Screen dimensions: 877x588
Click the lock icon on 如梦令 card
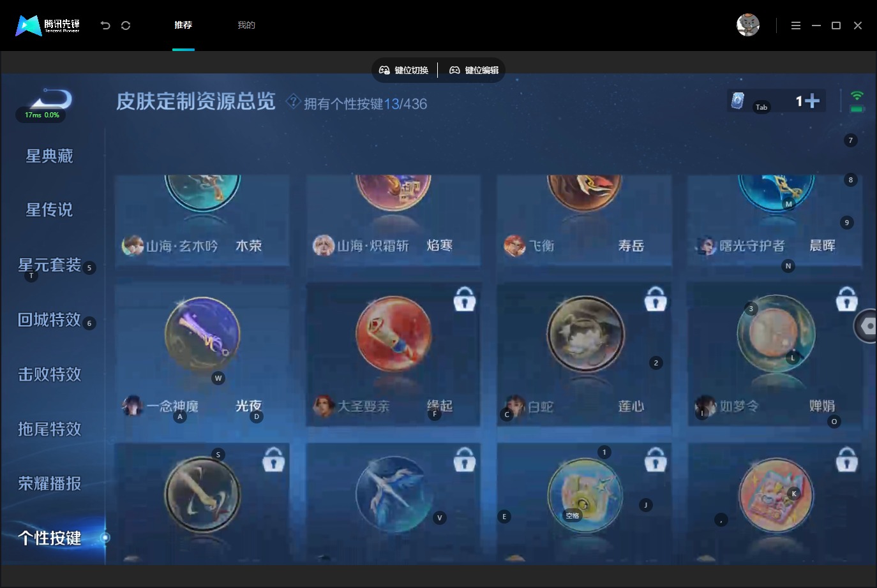(847, 298)
